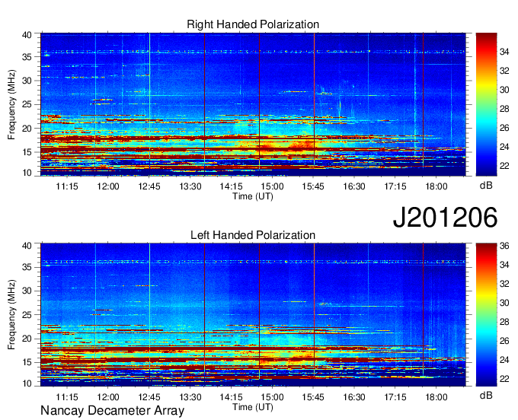This screenshot has width=518, height=420.
Task: Click the 18:00 tick label on top plot
Action: 436,186
